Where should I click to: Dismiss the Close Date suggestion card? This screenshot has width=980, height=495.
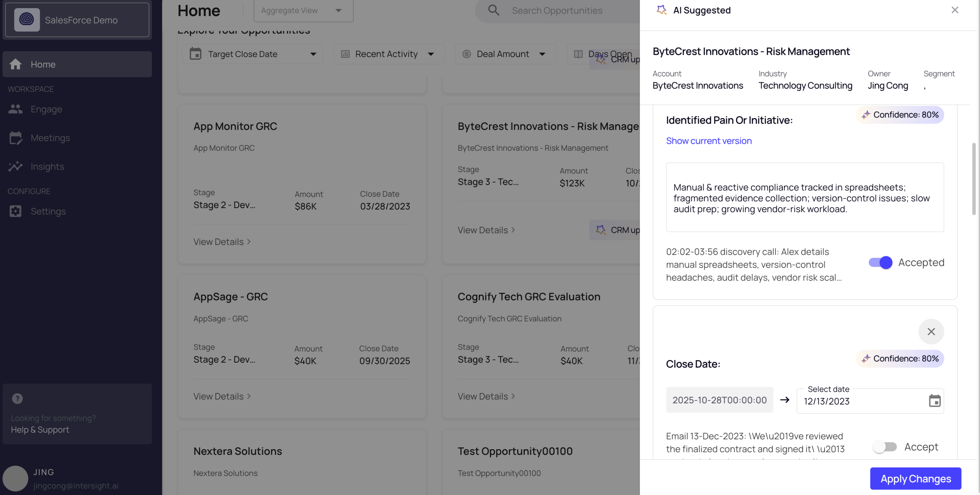(931, 332)
